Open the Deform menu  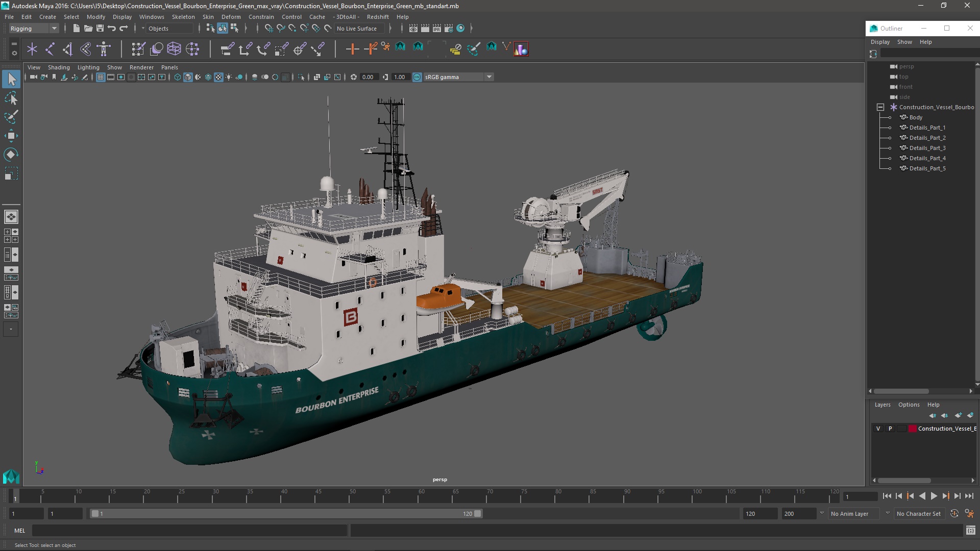231,17
